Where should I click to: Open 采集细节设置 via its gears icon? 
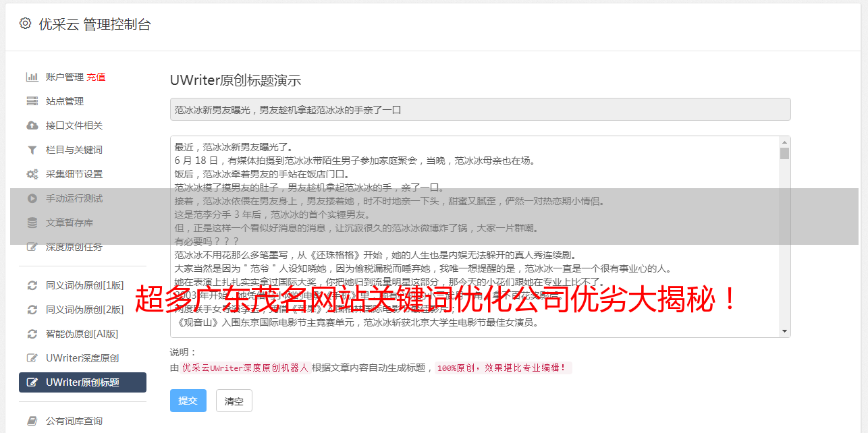tap(32, 174)
